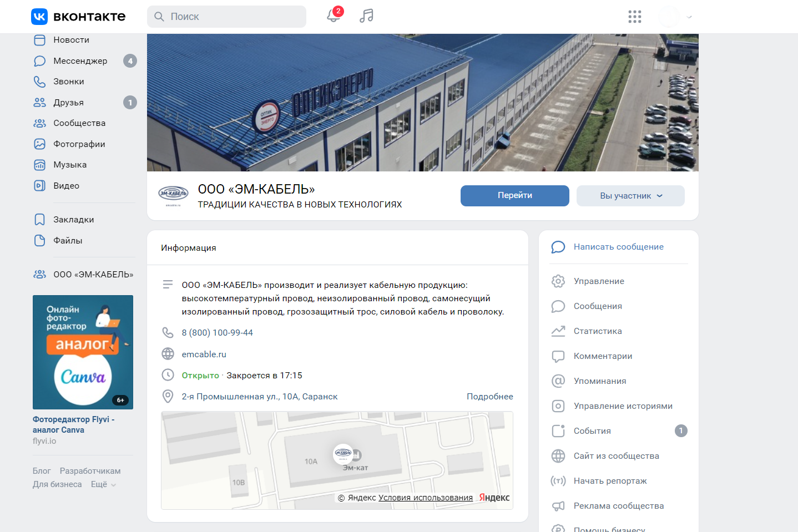Click the Перейти button
Screen dimensions: 798x532
point(515,196)
